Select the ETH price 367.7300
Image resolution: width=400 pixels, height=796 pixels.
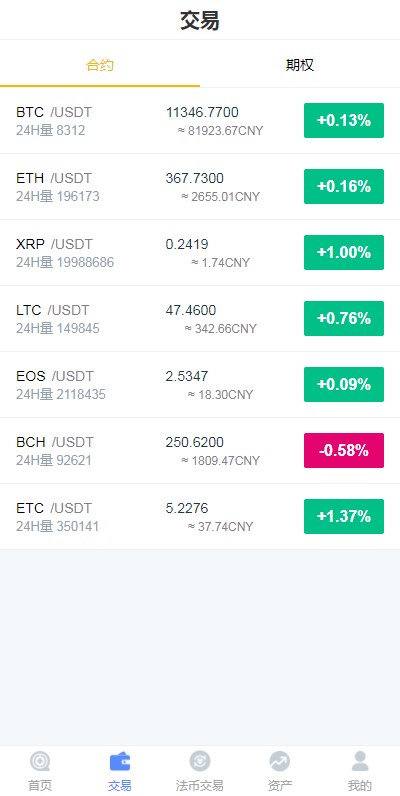(194, 178)
